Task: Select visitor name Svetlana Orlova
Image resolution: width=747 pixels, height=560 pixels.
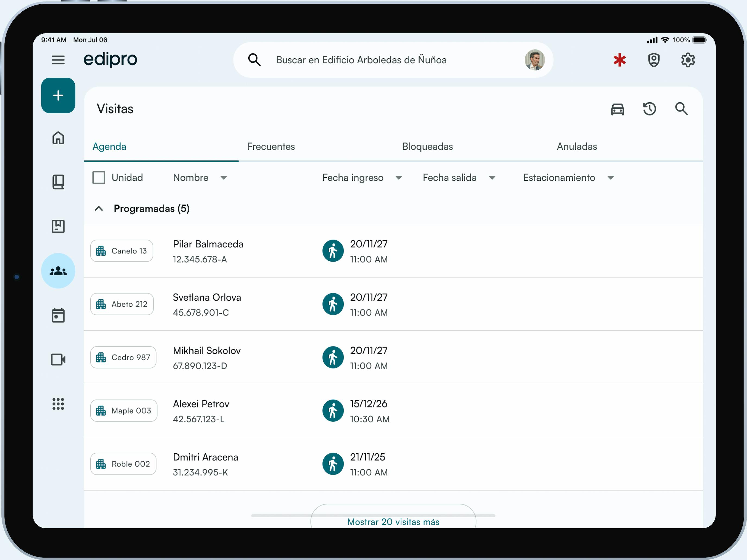Action: pos(207,297)
